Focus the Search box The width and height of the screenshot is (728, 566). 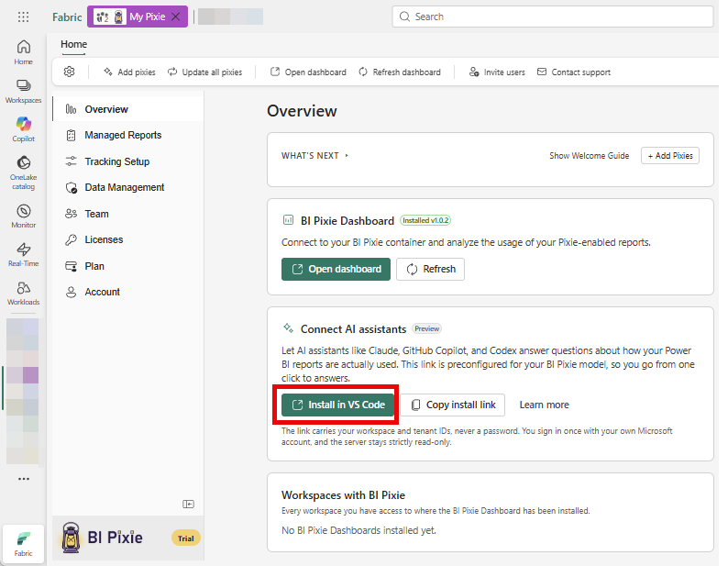(x=553, y=17)
